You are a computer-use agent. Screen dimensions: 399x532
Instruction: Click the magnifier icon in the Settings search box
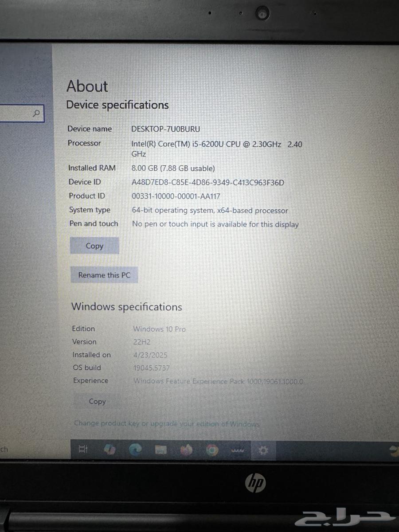click(x=36, y=113)
